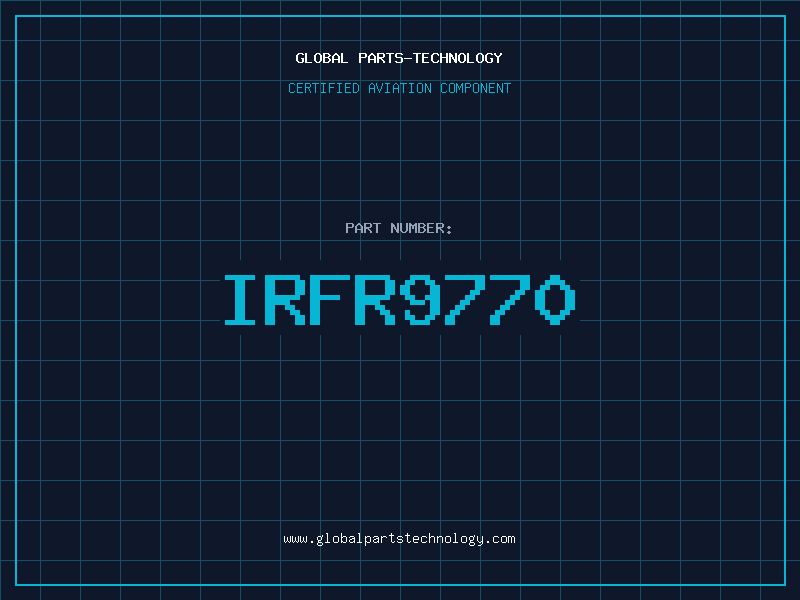Select the second 7 in IRFR9770

512,301
